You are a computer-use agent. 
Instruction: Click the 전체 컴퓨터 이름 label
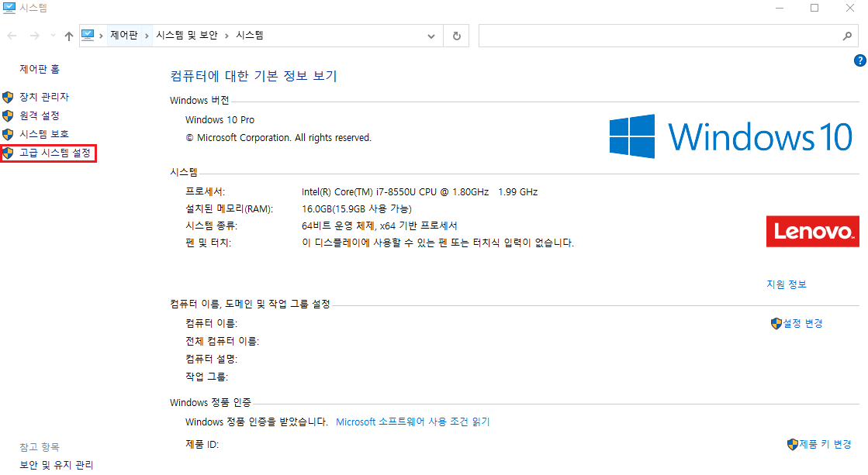(x=222, y=341)
